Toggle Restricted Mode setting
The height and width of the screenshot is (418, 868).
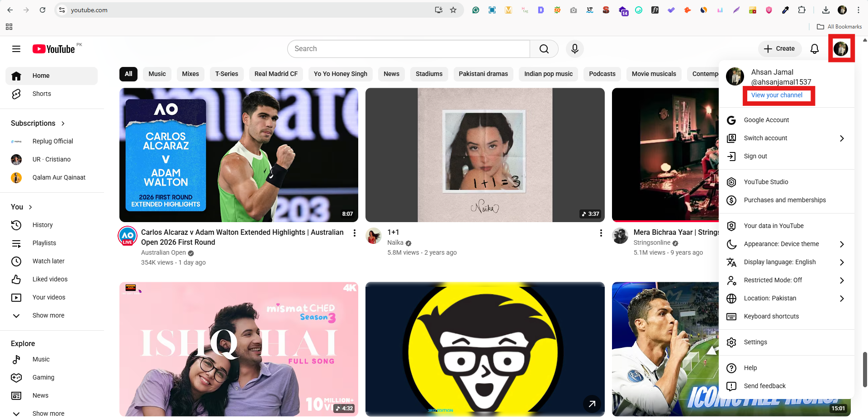click(x=773, y=280)
